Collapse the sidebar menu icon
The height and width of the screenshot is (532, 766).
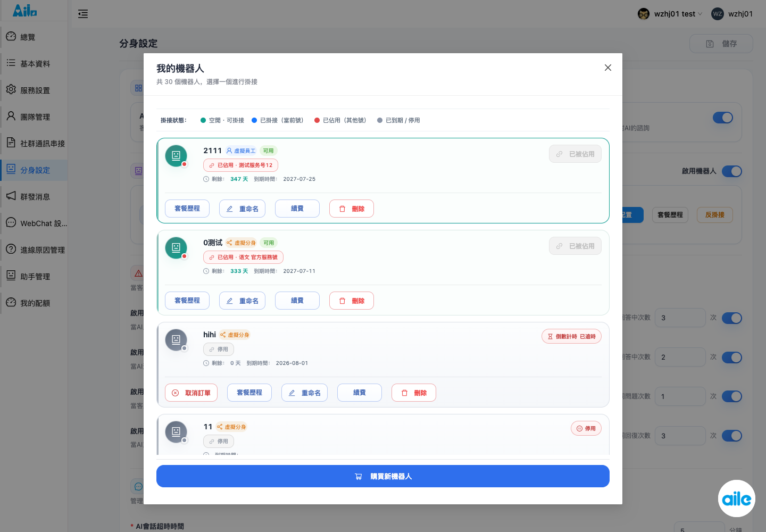coord(83,14)
